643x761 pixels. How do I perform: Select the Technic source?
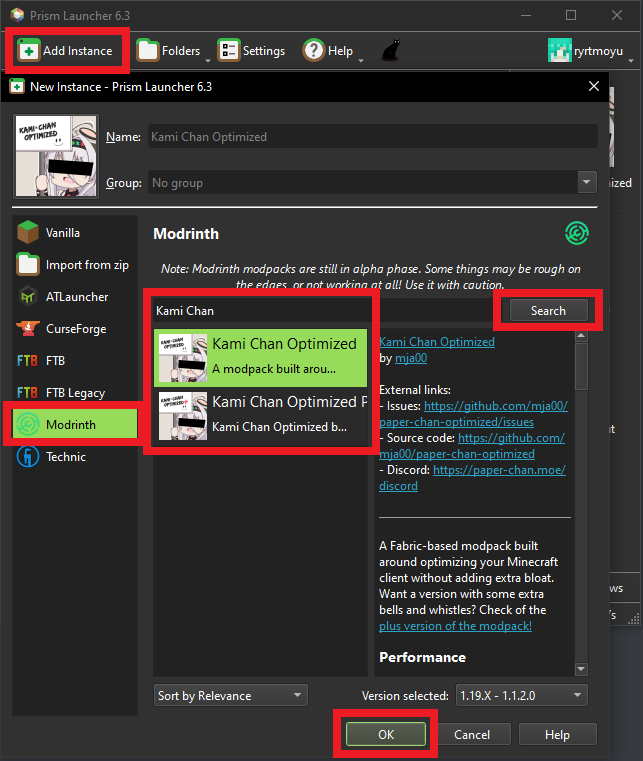coord(75,457)
